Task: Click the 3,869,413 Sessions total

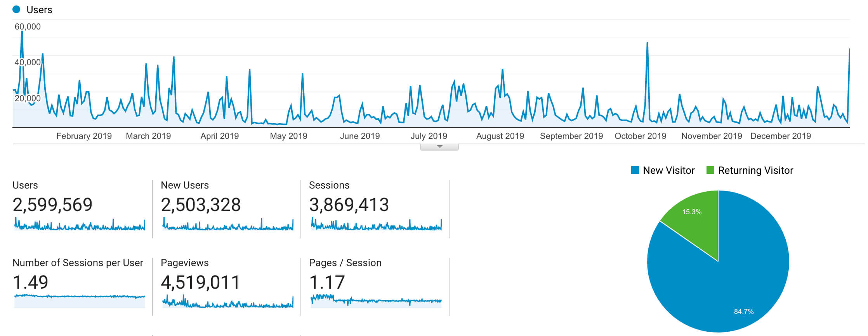Action: click(349, 205)
